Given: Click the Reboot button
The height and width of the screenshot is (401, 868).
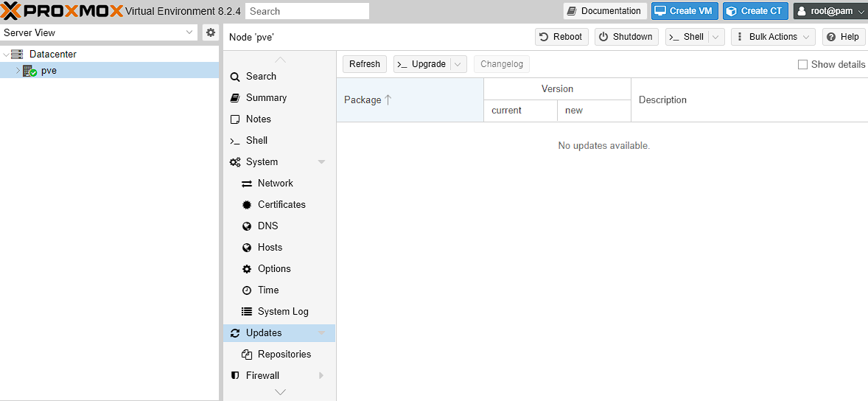Looking at the screenshot, I should coord(561,37).
